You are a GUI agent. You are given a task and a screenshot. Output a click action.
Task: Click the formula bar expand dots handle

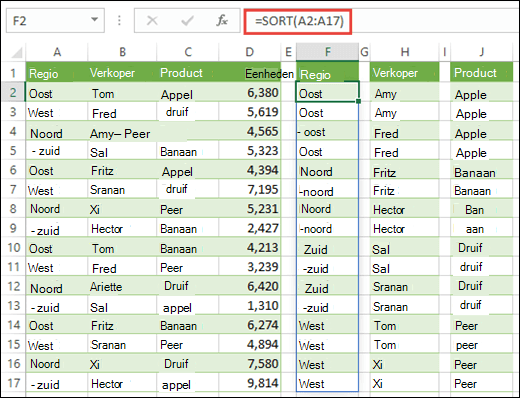coord(119,21)
